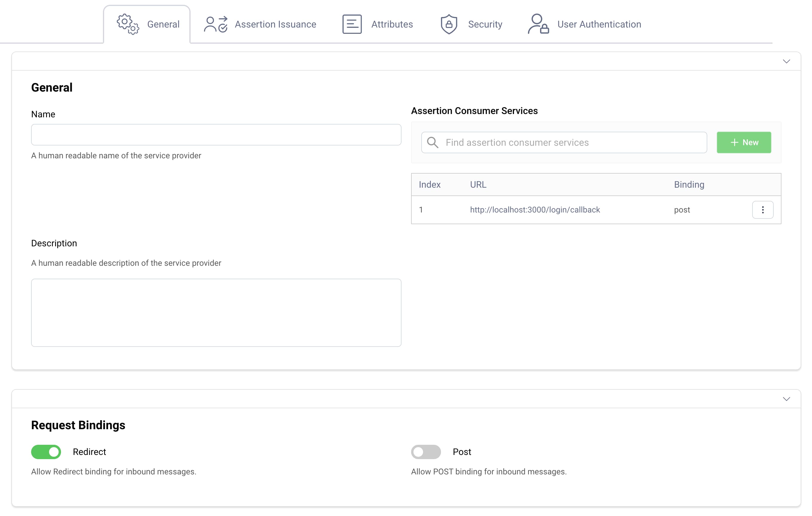812x516 pixels.
Task: Open the Attributes tab
Action: point(392,24)
